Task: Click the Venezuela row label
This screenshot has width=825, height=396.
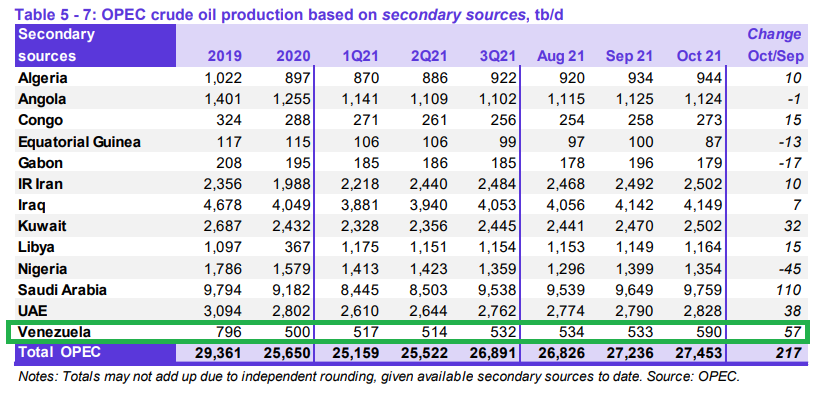Action: [x=54, y=332]
